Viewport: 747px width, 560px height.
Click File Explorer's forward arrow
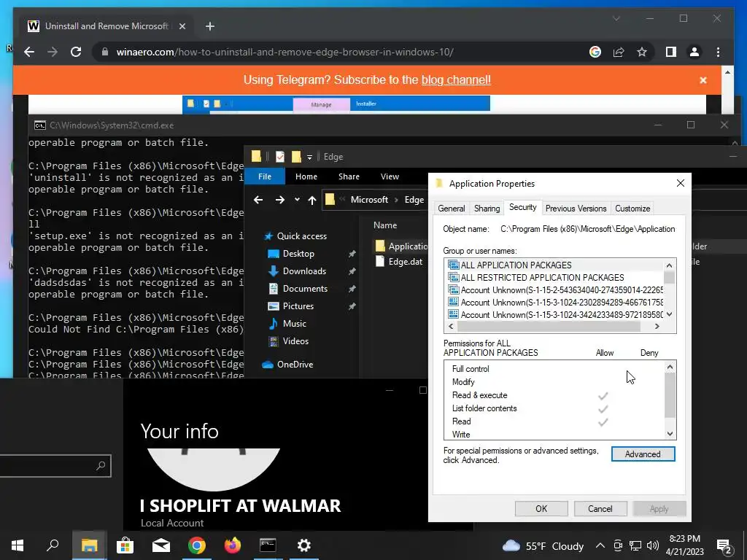(279, 200)
